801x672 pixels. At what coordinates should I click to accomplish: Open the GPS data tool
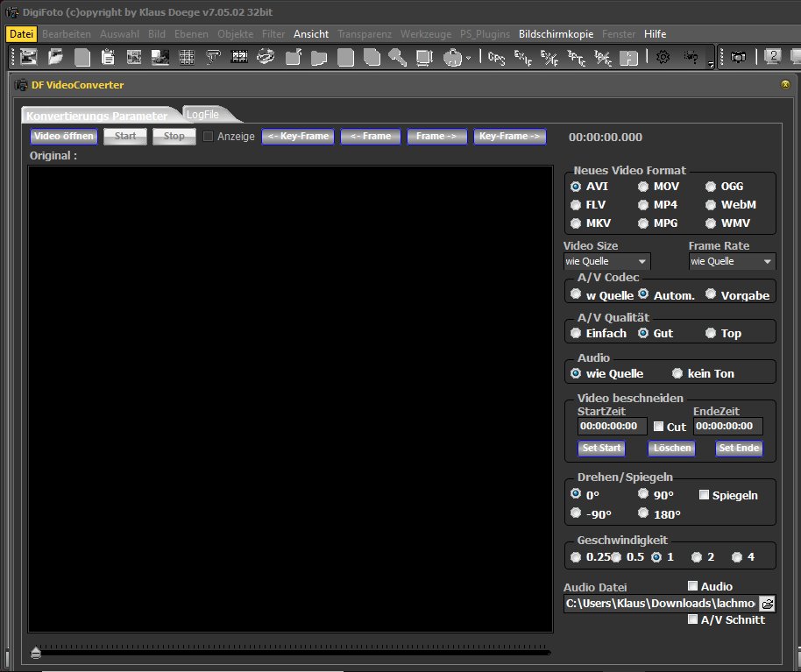point(497,58)
